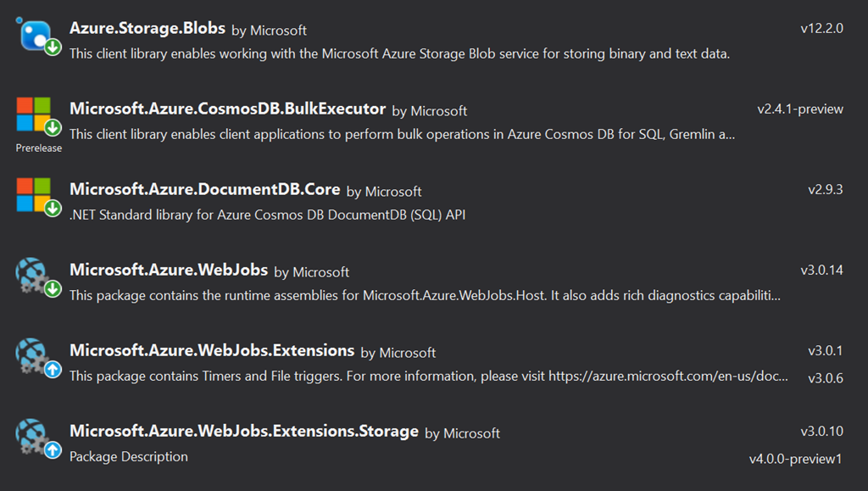Image resolution: width=868 pixels, height=491 pixels.
Task: Select Microsoft.Azure.CosmosDB.BulkExecutor package name
Action: (x=227, y=109)
